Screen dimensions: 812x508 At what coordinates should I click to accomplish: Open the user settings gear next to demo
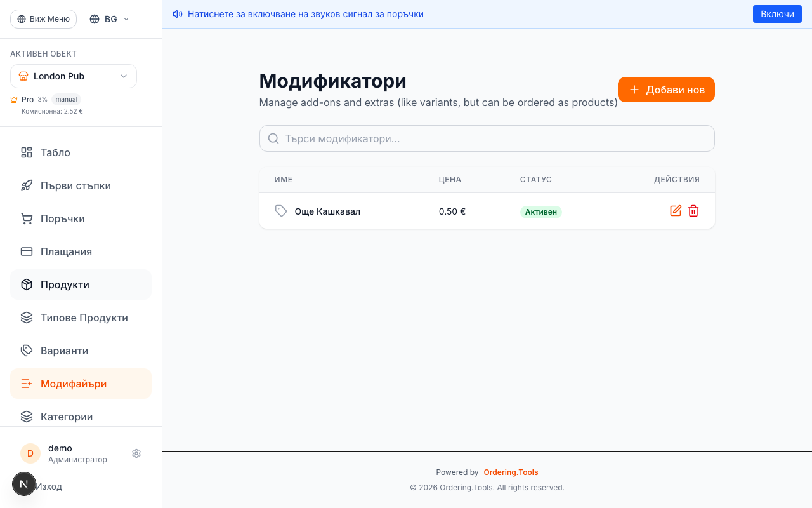(x=136, y=453)
